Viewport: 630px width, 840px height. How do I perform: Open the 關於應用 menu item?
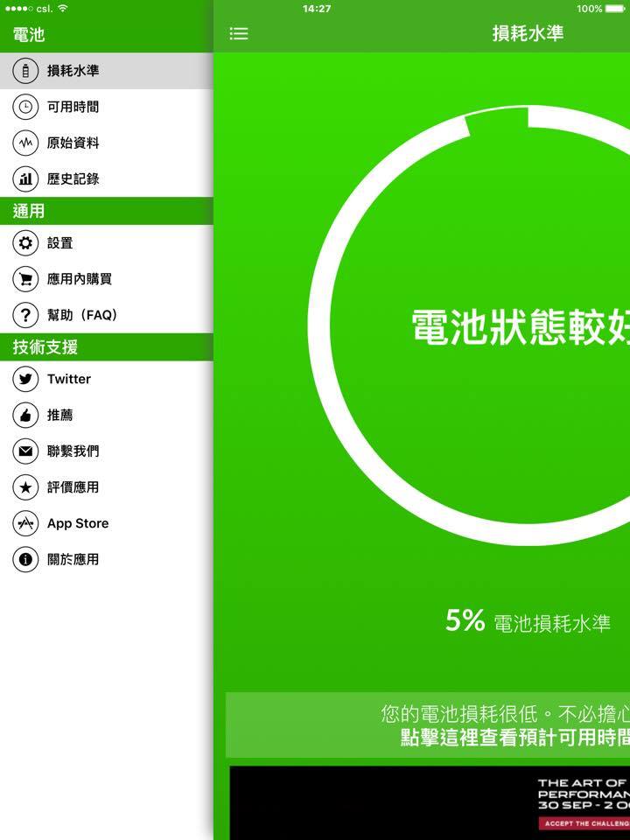click(x=73, y=559)
